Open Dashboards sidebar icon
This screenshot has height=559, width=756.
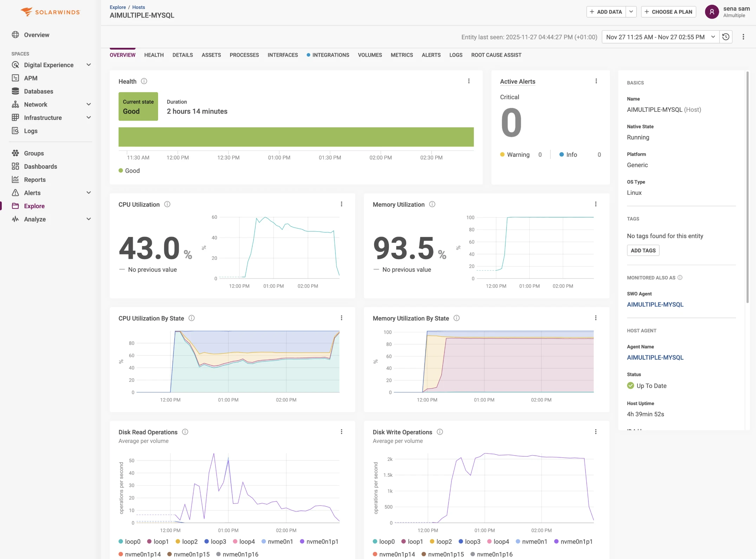click(15, 166)
